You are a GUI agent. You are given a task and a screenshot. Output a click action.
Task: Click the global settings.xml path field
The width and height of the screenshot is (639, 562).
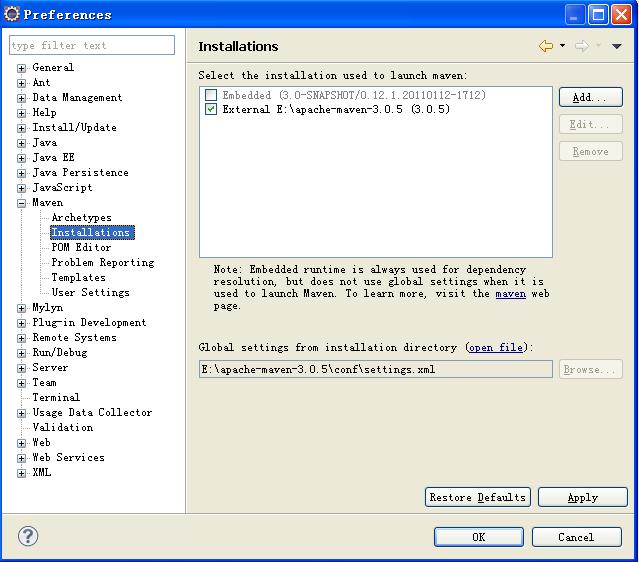click(x=376, y=369)
